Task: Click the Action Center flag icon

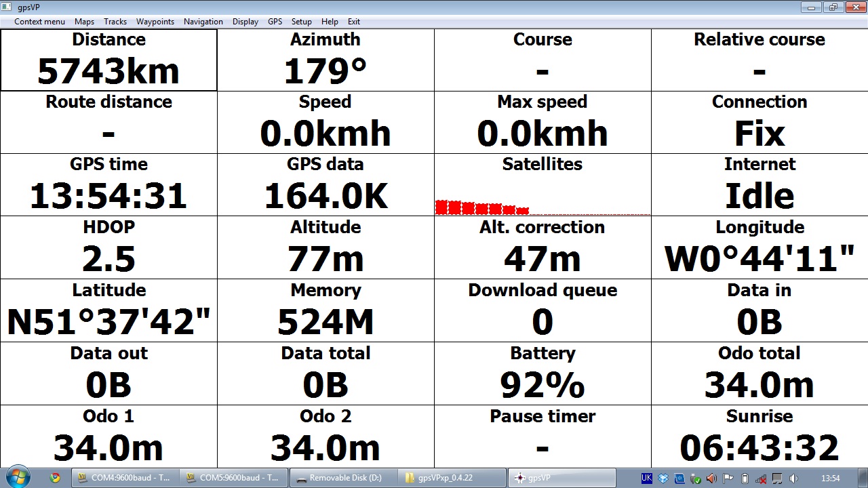Action: point(728,479)
